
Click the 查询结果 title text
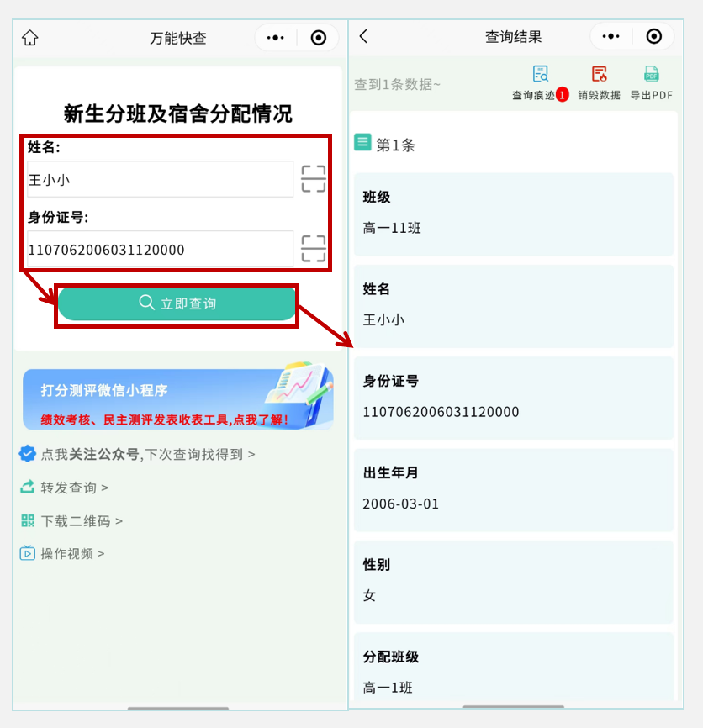pos(513,37)
